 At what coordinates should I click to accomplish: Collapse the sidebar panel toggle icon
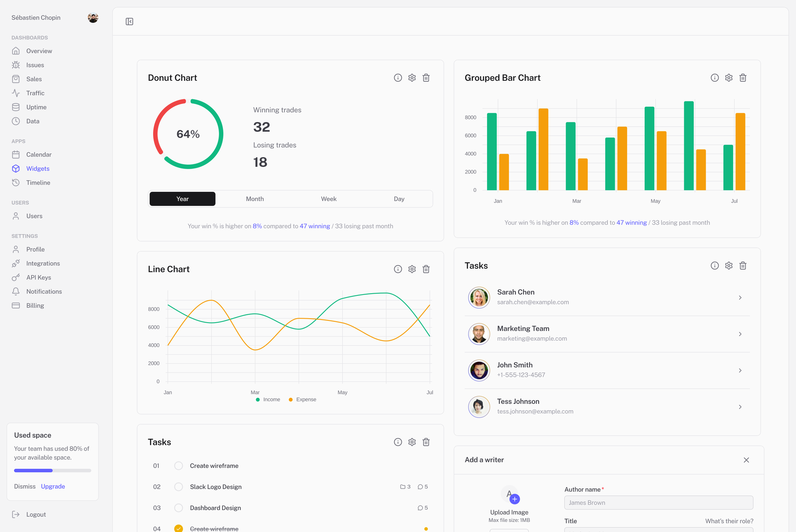pos(129,22)
